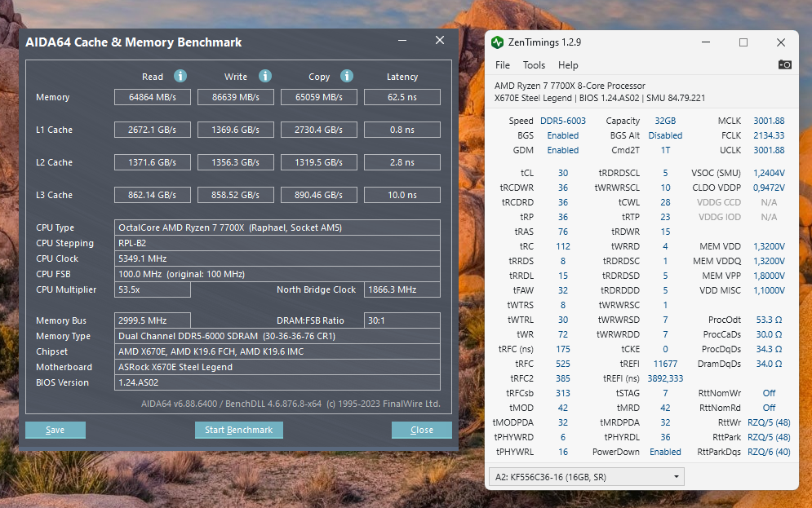Take a screenshot with ZenTimings camera icon

point(784,64)
